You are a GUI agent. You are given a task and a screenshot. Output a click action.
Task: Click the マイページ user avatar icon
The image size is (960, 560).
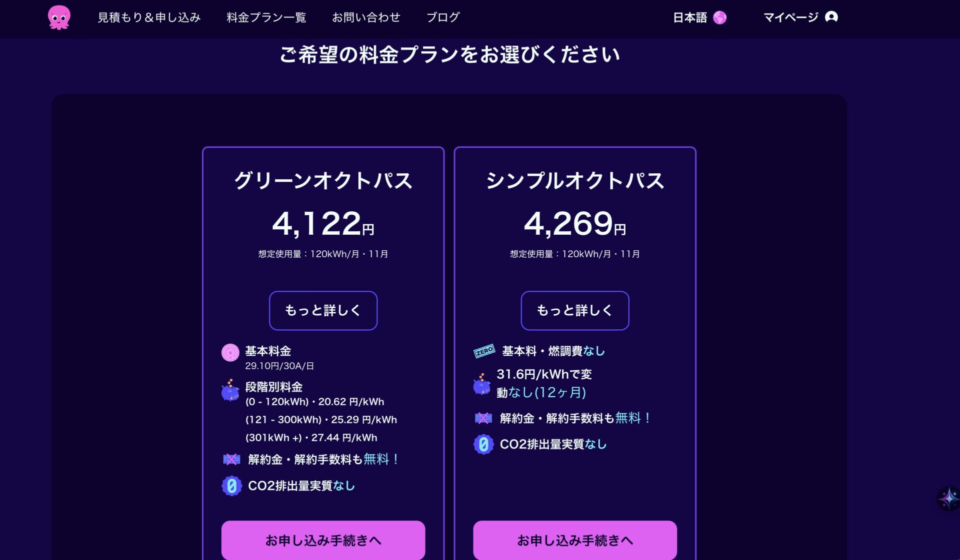point(831,17)
